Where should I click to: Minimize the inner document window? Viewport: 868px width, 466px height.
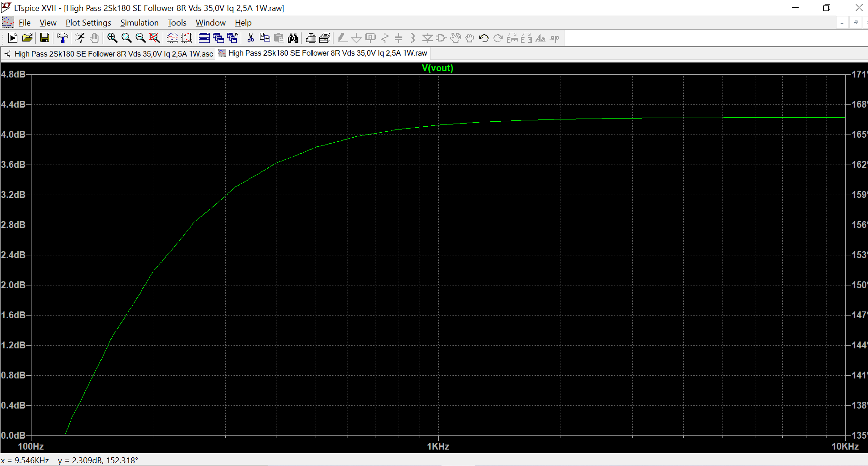842,23
